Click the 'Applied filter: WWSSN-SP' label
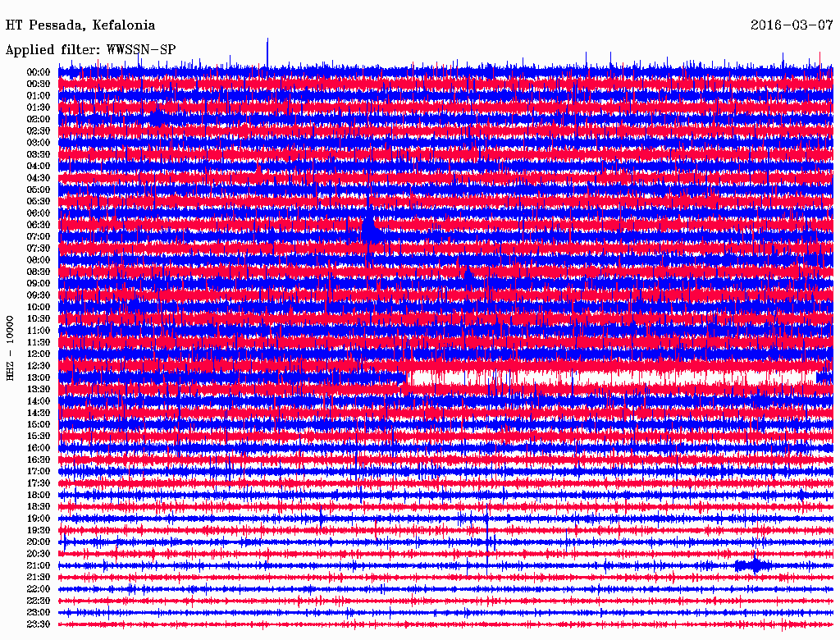Image resolution: width=840 pixels, height=640 pixels. (x=90, y=50)
